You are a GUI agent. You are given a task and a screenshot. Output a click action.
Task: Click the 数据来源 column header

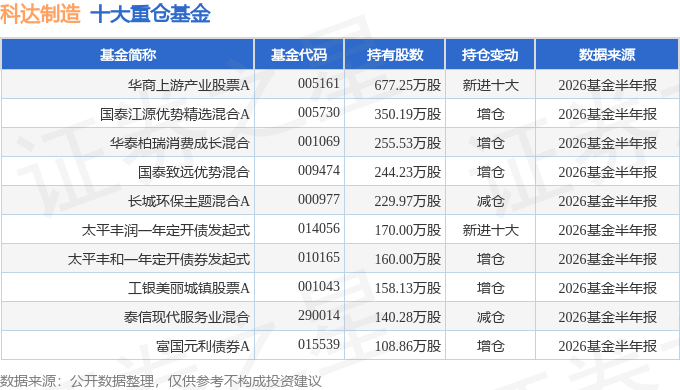pyautogui.click(x=607, y=55)
